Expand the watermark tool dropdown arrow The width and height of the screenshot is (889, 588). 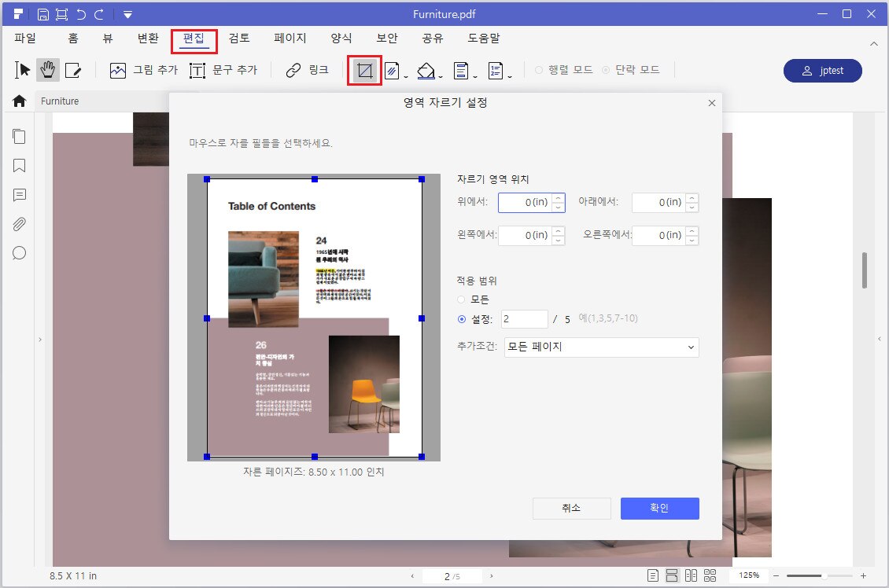(406, 76)
